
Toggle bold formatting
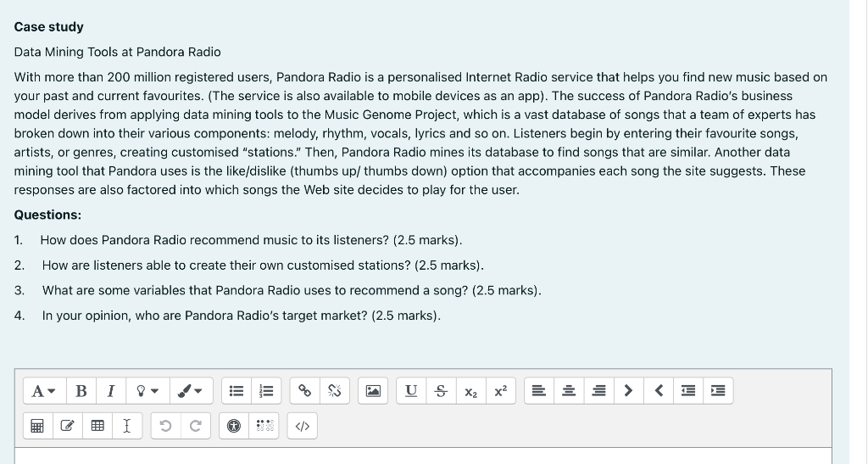point(81,391)
